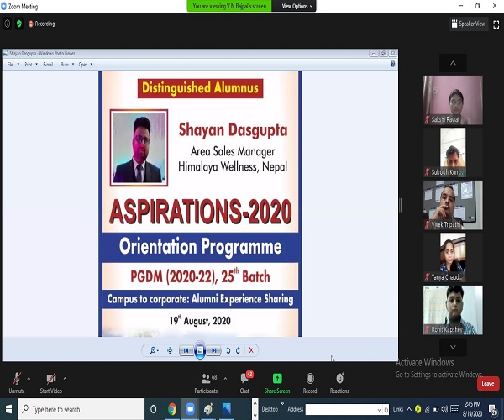
Task: Start Video in the Zoom toolbar
Action: point(51,383)
